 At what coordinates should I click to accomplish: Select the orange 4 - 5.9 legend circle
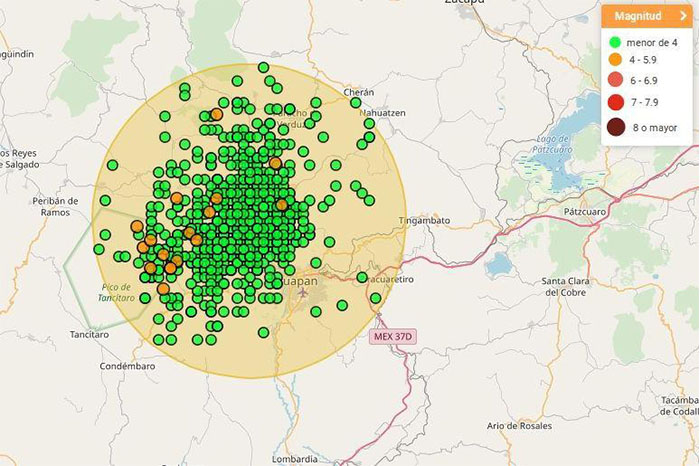click(615, 60)
